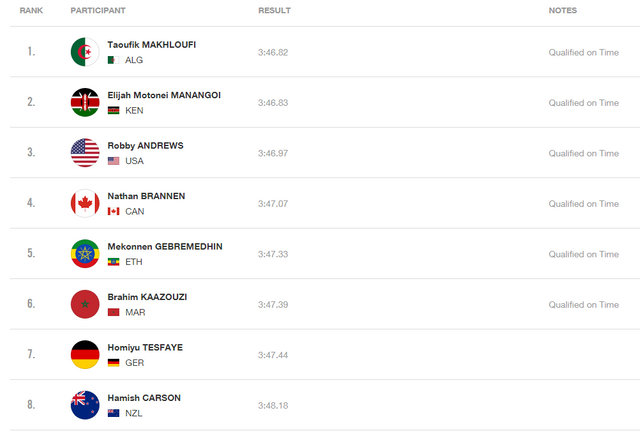The image size is (640, 446).
Task: Click New Zealand round flag icon
Action: click(85, 405)
